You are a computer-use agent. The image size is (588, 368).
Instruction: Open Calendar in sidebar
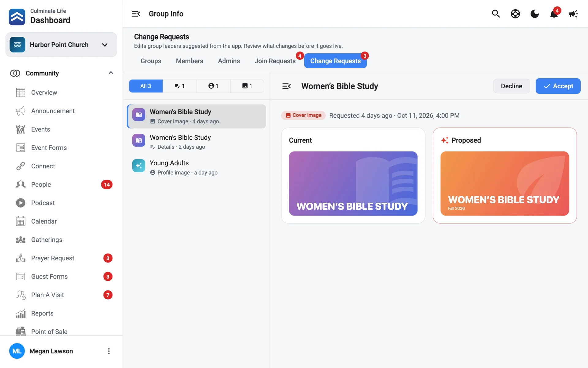tap(61, 221)
